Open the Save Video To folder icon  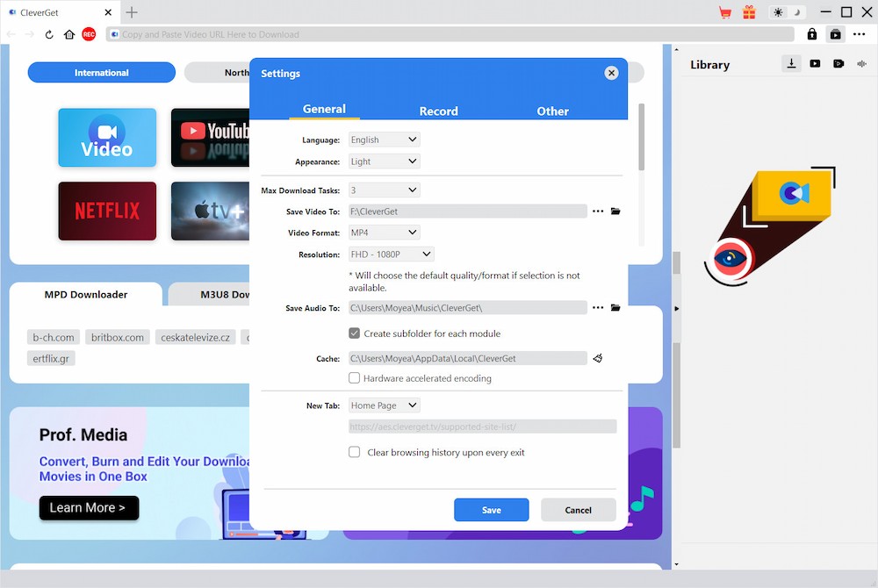[x=615, y=212]
